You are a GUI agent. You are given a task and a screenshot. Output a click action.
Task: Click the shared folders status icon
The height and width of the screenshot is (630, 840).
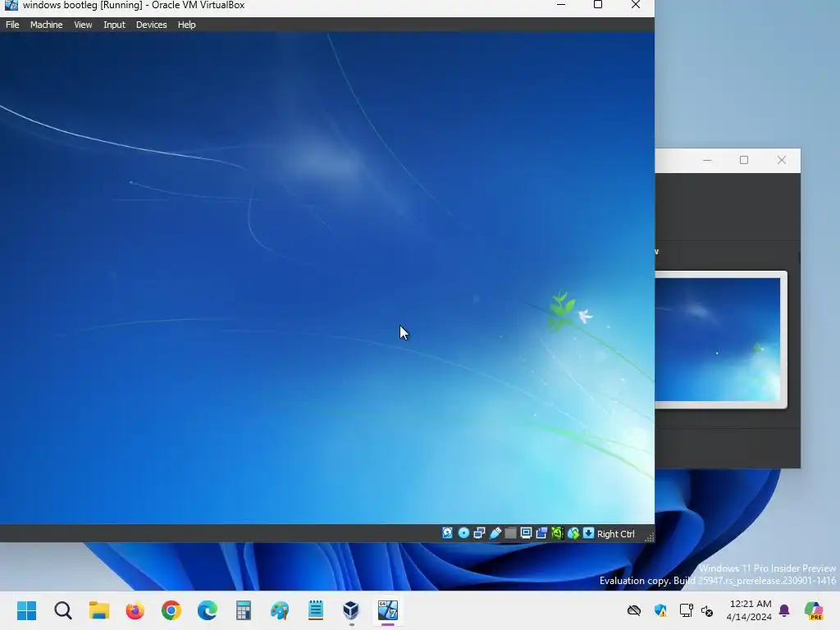(x=510, y=533)
